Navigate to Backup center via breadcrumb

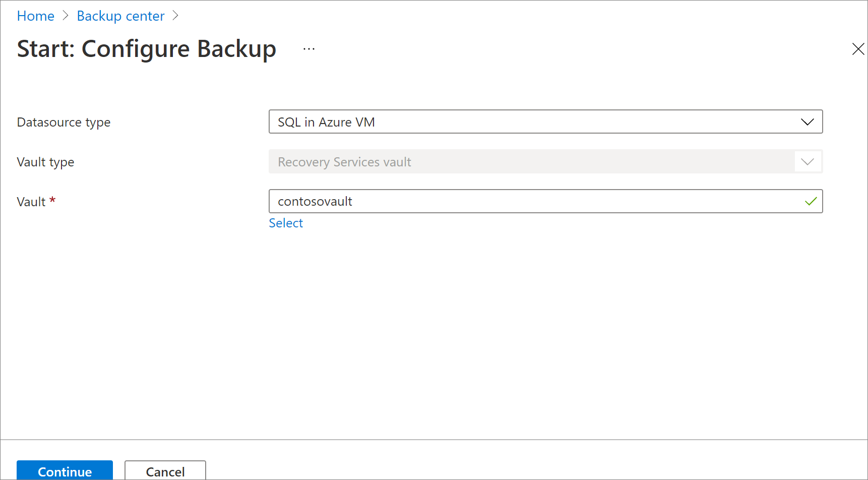click(120, 16)
